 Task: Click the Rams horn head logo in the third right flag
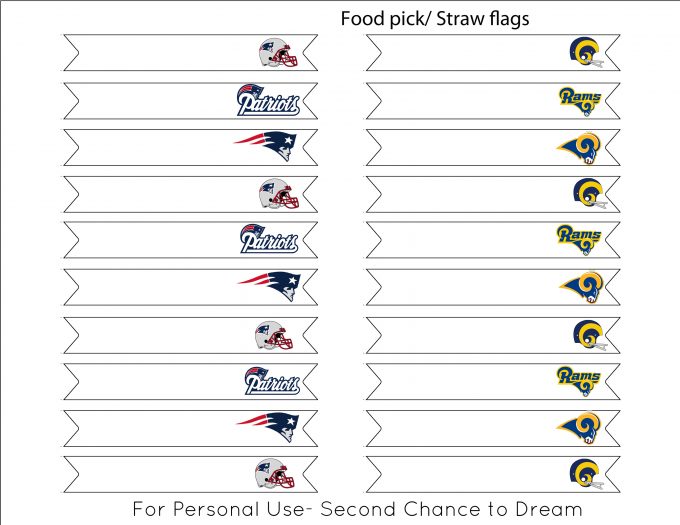click(579, 148)
